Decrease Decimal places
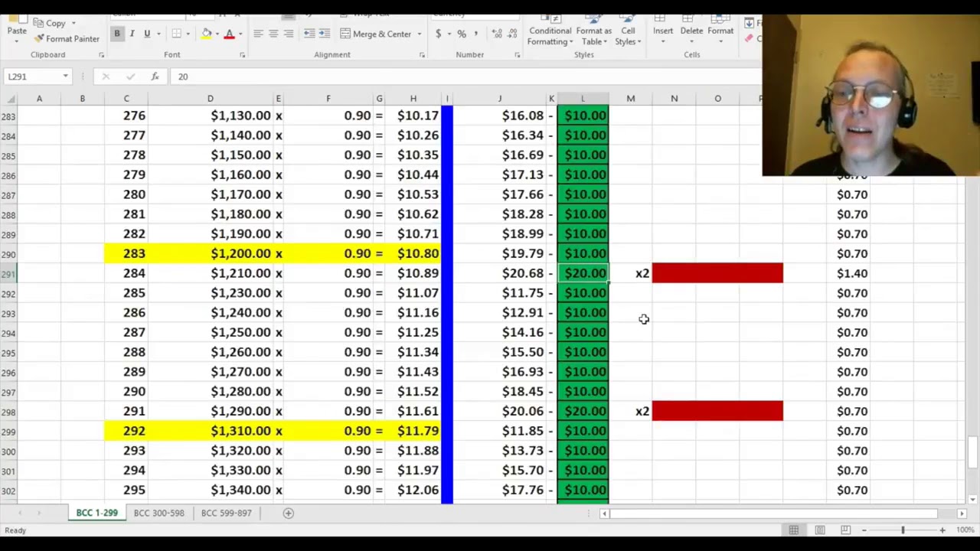980x551 pixels. pyautogui.click(x=511, y=34)
